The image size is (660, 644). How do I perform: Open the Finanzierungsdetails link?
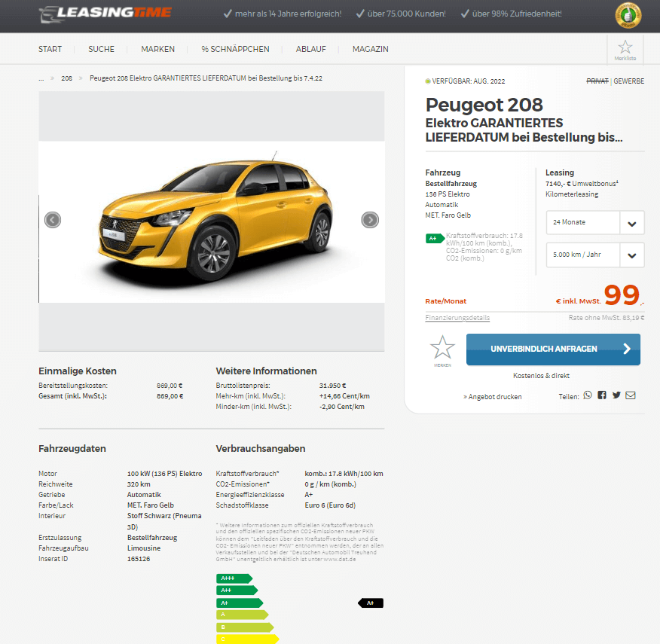click(x=457, y=318)
